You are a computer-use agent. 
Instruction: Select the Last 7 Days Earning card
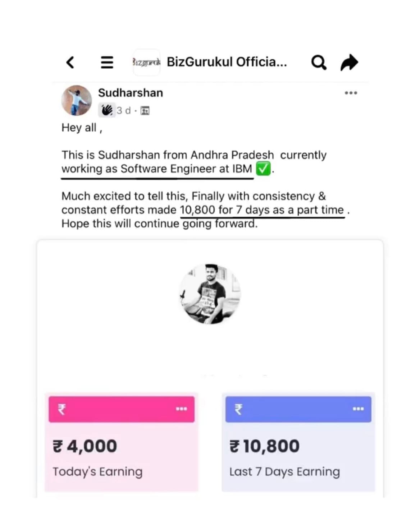coord(298,457)
